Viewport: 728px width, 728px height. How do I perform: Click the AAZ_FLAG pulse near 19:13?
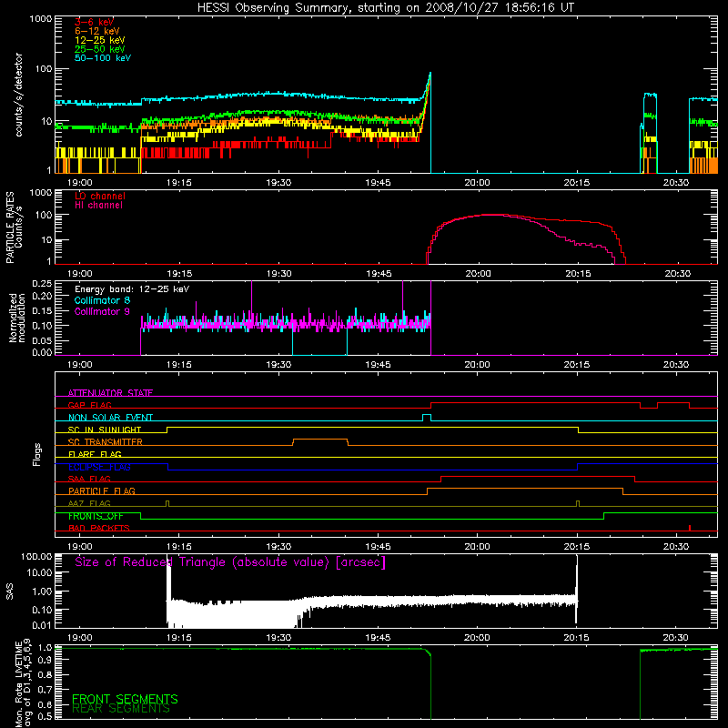coord(167,503)
